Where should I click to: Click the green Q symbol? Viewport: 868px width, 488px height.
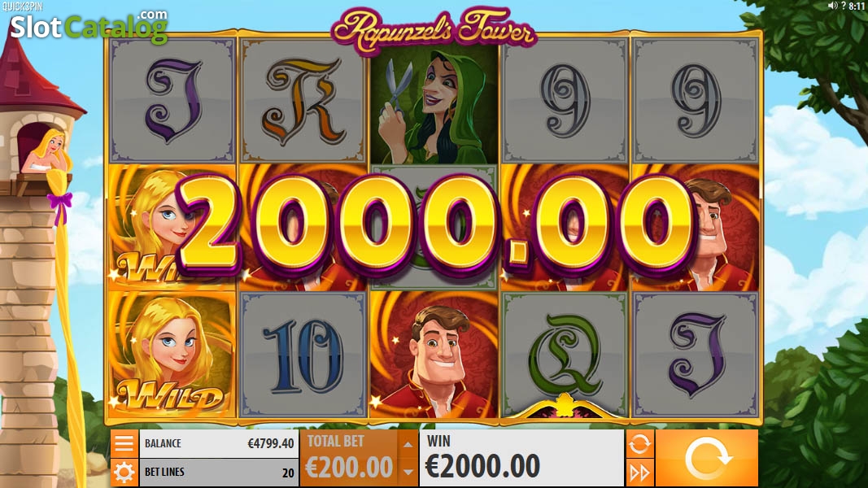click(x=564, y=355)
